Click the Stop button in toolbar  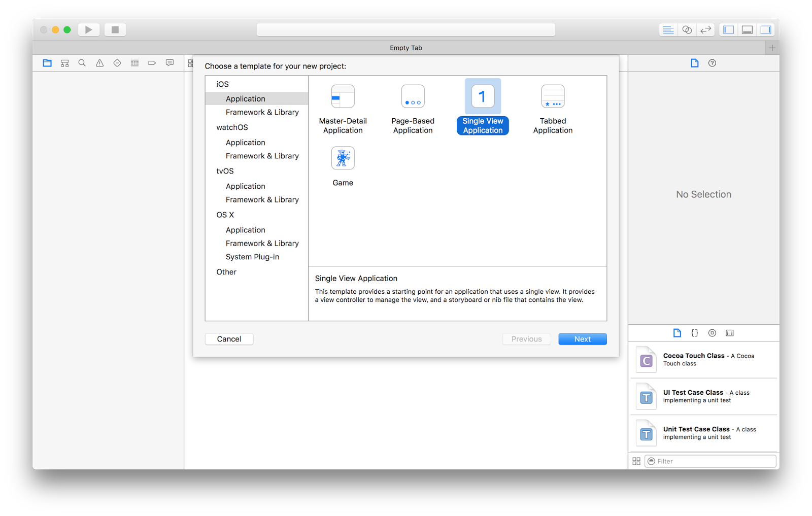[x=115, y=30]
